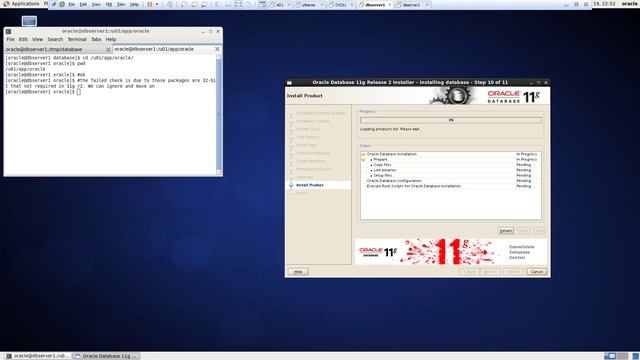Viewport: 640px width, 360px height.
Task: Open the Applications menu in top panel
Action: click(x=21, y=4)
